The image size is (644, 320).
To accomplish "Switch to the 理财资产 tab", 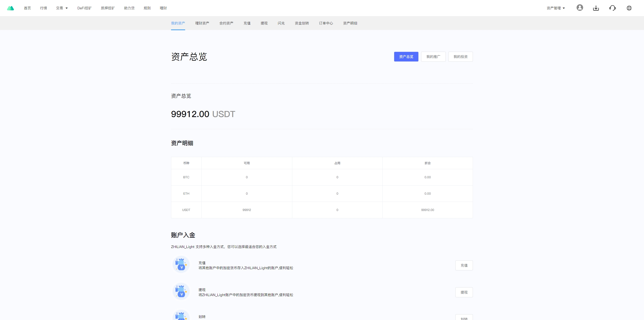I will [202, 23].
